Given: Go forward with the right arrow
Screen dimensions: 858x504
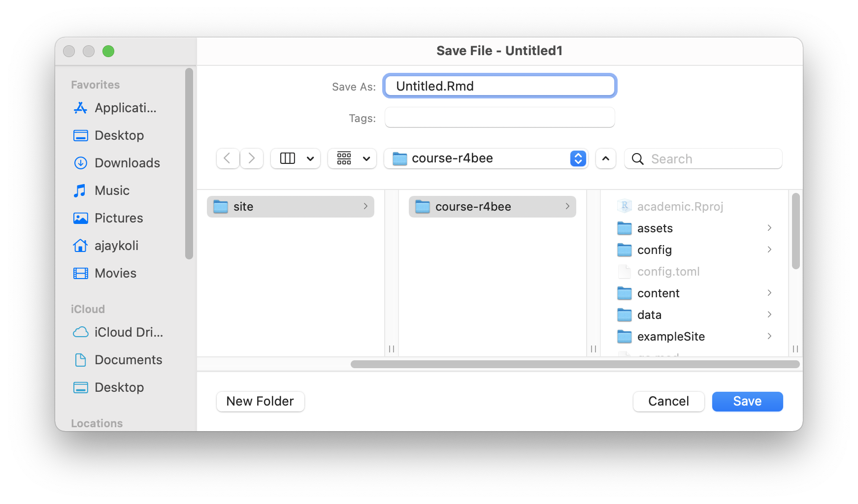Looking at the screenshot, I should click(252, 158).
